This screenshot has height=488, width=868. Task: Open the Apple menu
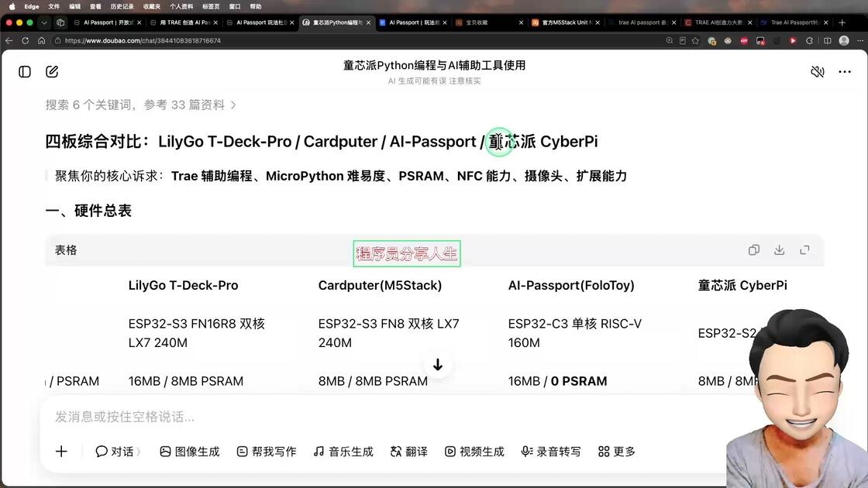pyautogui.click(x=12, y=7)
